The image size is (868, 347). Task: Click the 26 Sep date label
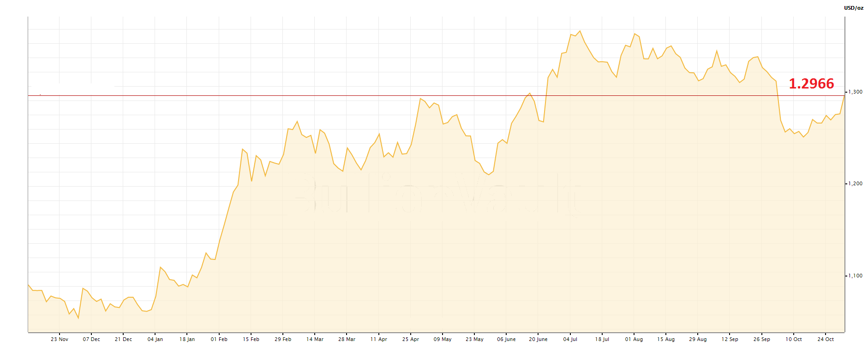coord(761,339)
